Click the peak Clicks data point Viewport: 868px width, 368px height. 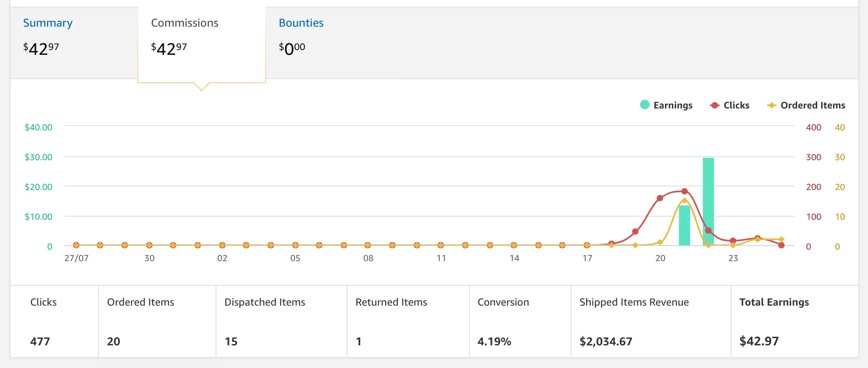point(684,191)
